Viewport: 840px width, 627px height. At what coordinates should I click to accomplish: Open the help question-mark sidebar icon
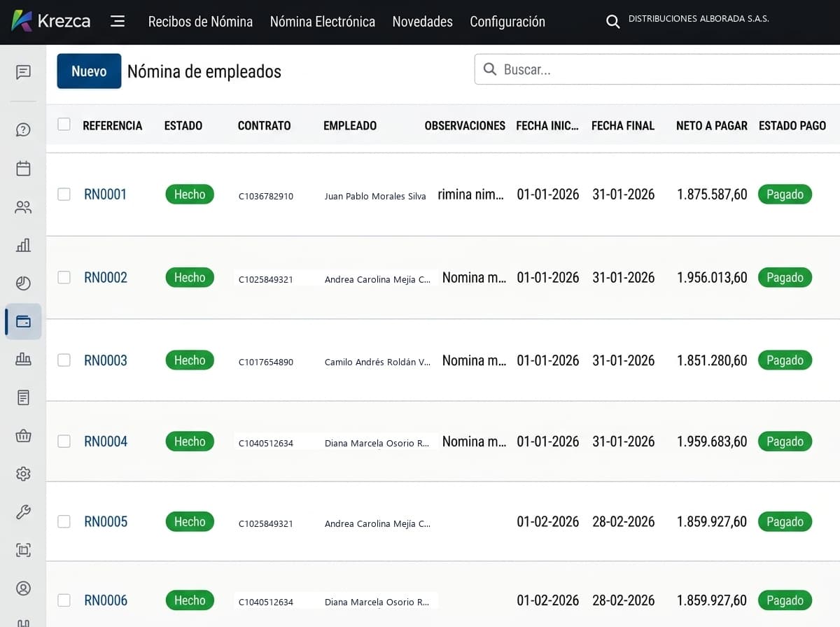[23, 129]
